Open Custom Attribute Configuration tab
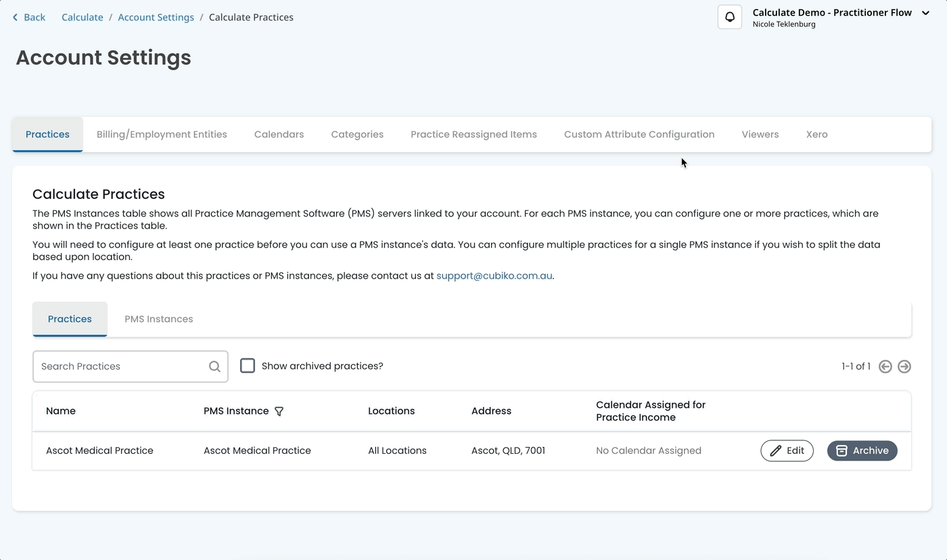947x560 pixels. [639, 135]
